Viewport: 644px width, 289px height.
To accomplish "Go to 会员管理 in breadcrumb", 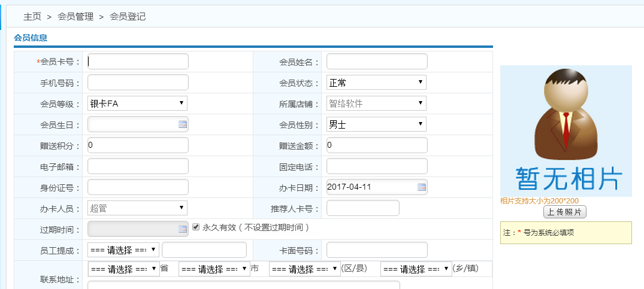I will click(x=75, y=17).
